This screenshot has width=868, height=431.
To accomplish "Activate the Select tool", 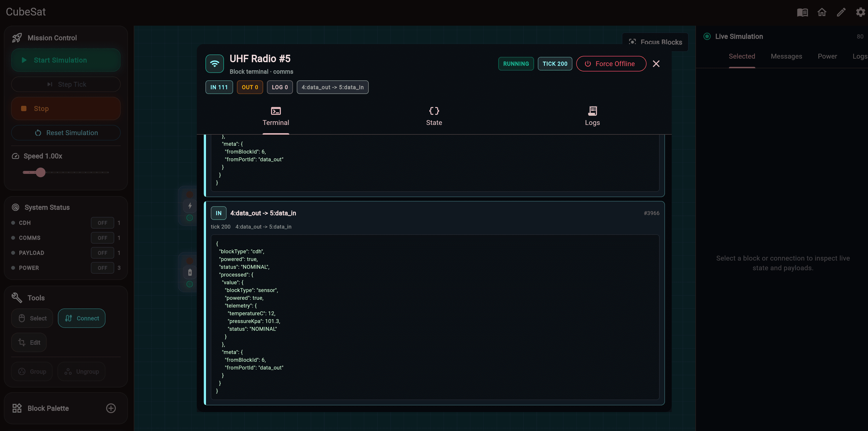I will pos(32,318).
